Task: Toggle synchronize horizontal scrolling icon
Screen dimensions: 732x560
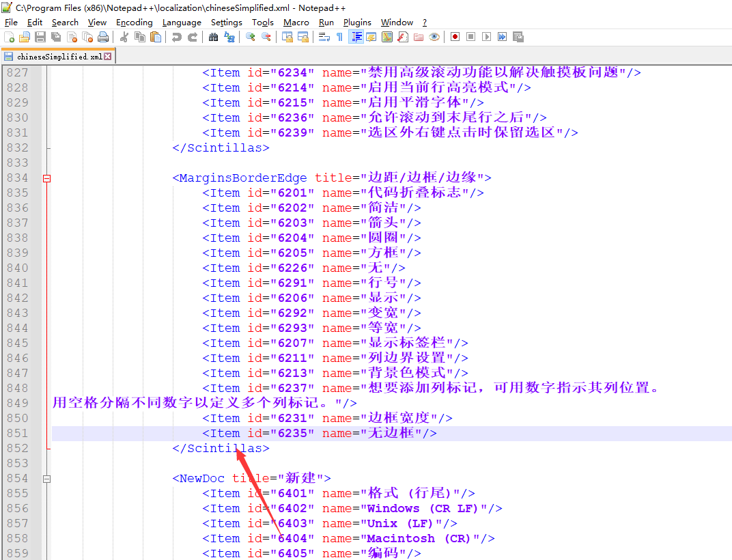Action: (x=303, y=38)
